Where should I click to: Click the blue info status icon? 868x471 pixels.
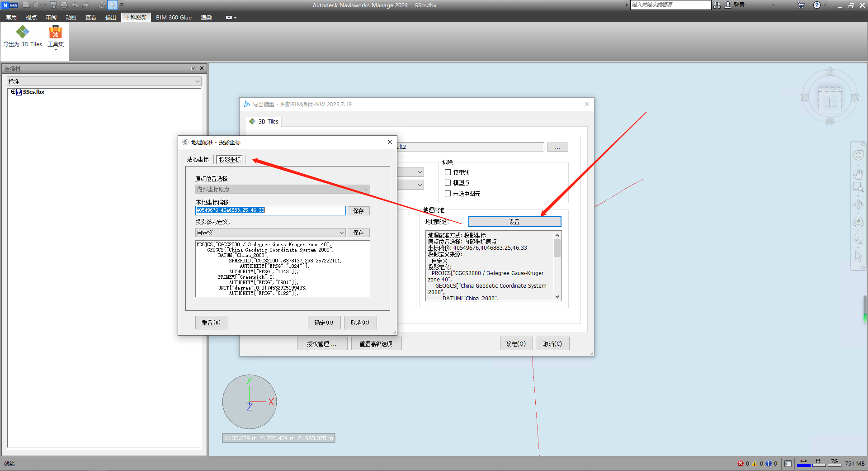click(769, 463)
